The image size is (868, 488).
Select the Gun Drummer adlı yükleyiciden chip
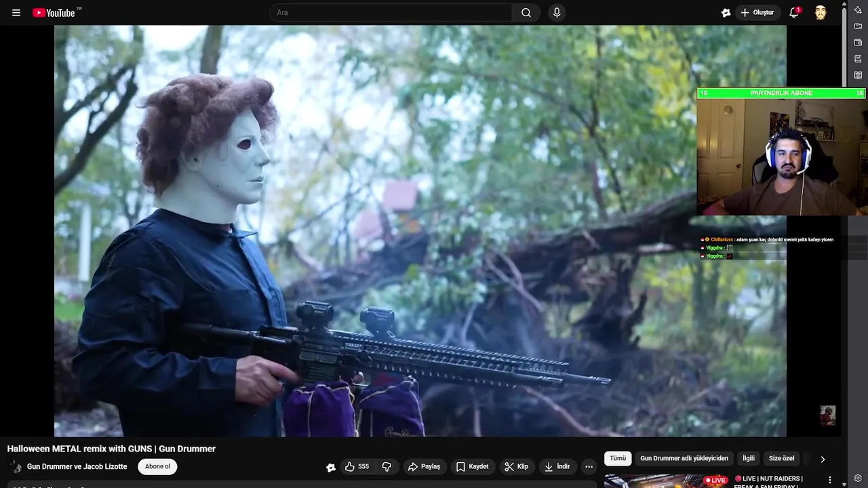pos(684,458)
